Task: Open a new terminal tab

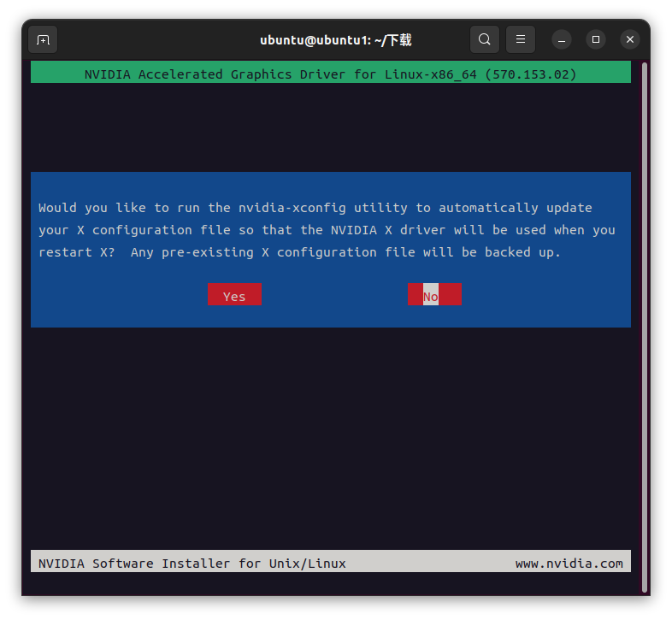Action: coord(43,40)
